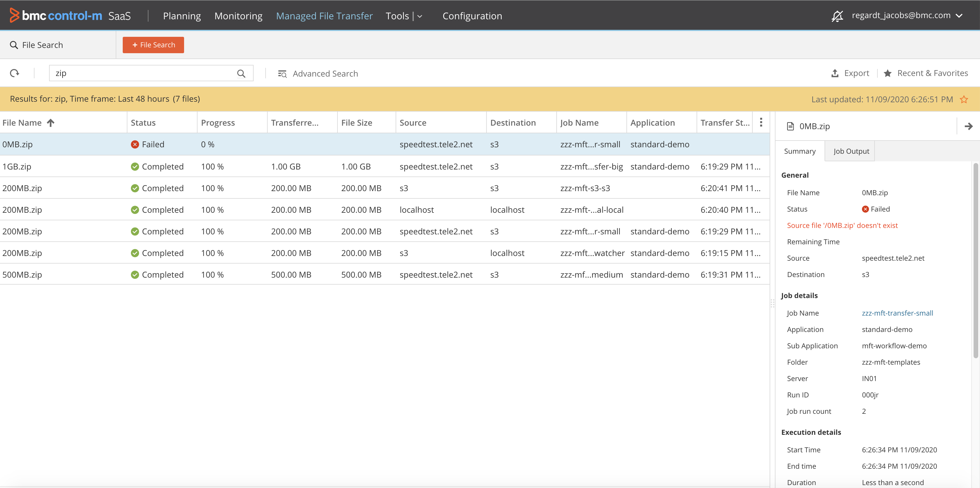Screen dimensions: 980x488
Task: Open the zzz-mft-transfer-small job link
Action: pos(897,313)
